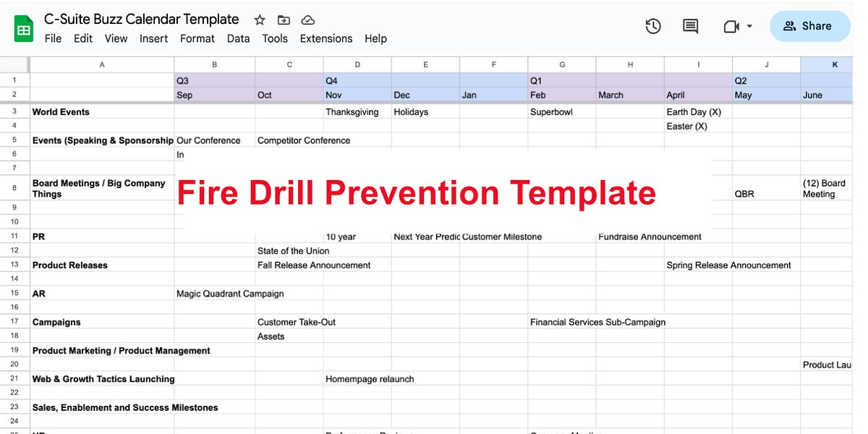Click the Share button
Image resolution: width=868 pixels, height=434 pixels.
coord(809,25)
